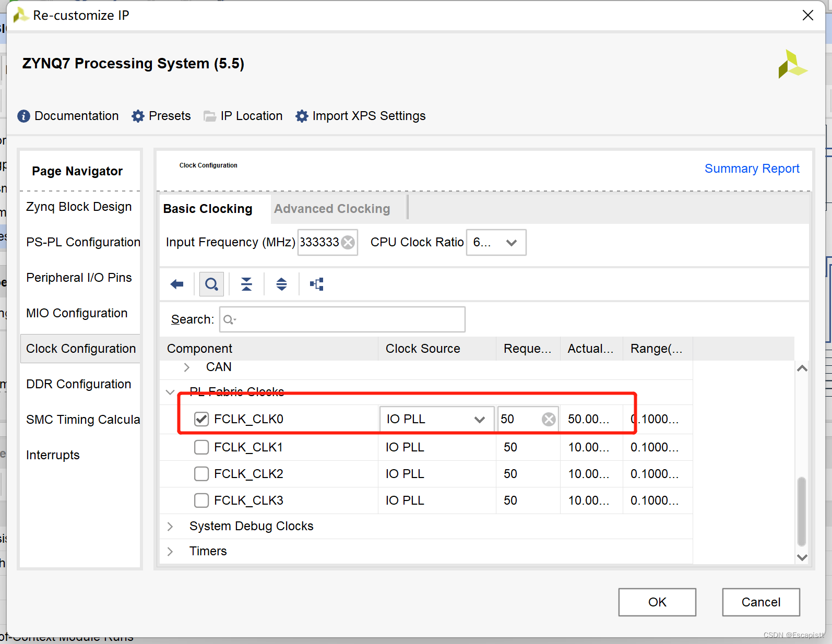Screen dimensions: 832x644
Task: Enable the FCLK_CLK1 checkbox
Action: coord(201,447)
